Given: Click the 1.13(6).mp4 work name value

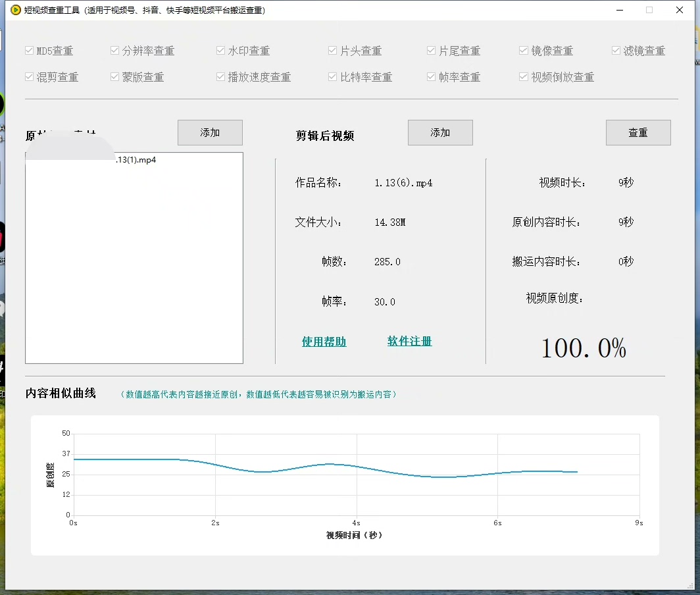Looking at the screenshot, I should click(x=403, y=183).
